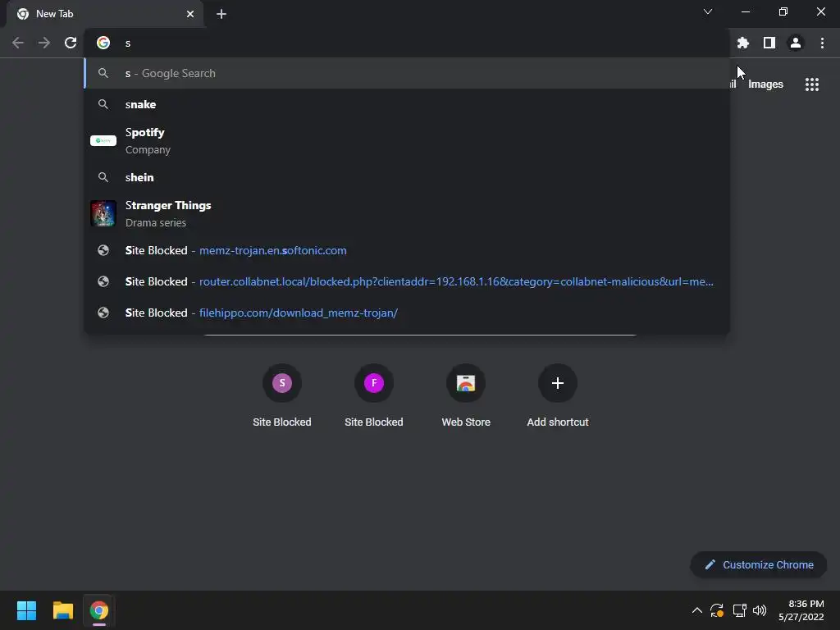The image size is (840, 630).
Task: Open router.collabnet.local blocked suggestion
Action: (407, 281)
